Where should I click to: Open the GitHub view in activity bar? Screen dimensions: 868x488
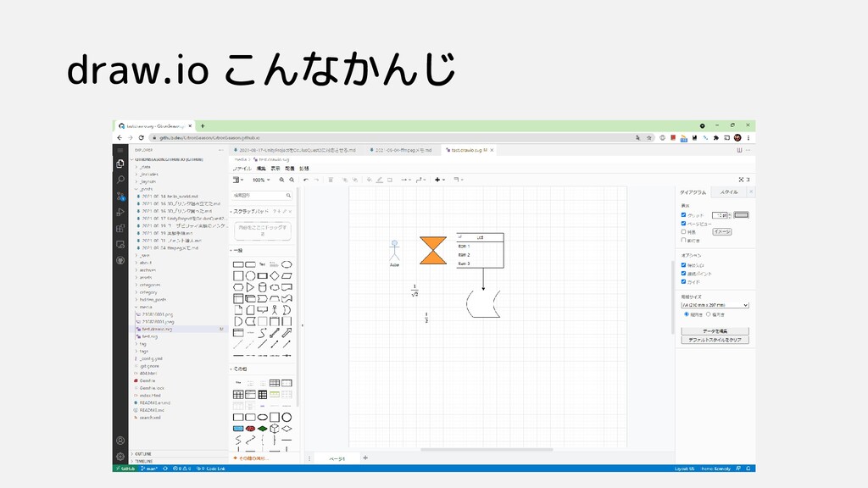[x=120, y=260]
